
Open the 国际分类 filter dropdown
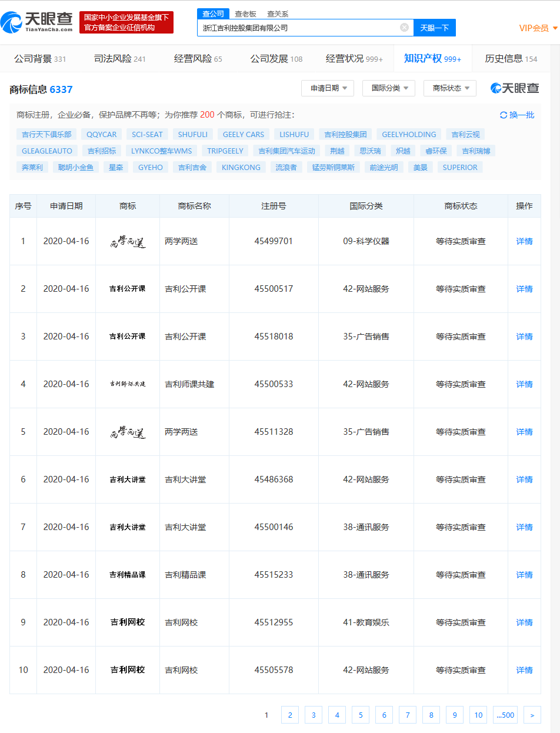click(x=388, y=87)
